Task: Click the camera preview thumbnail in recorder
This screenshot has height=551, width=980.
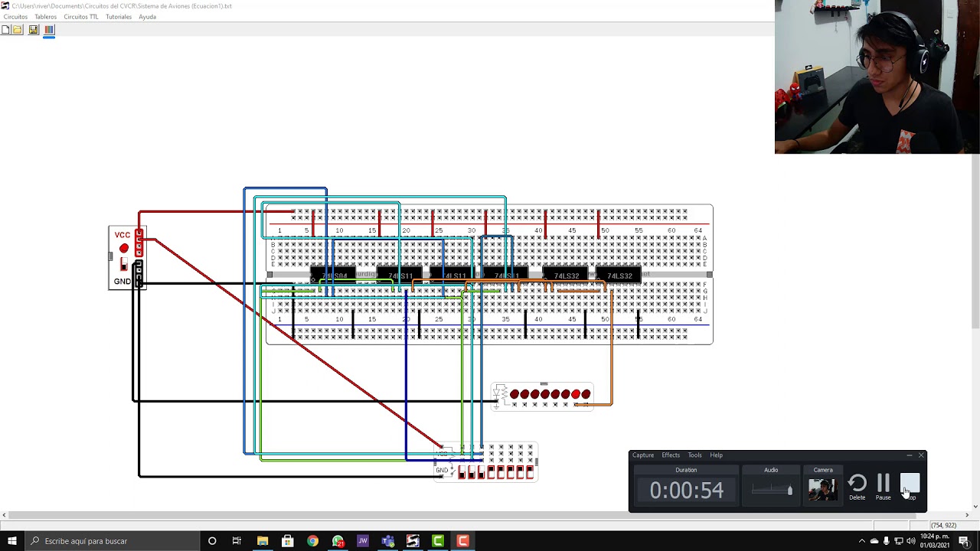Action: [823, 489]
